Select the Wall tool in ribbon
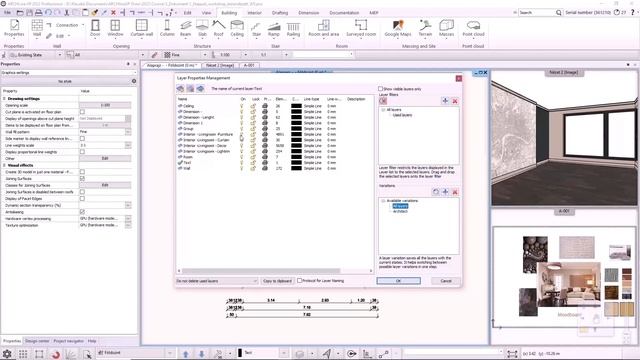Viewport: 640px width, 360px height. coord(37,28)
